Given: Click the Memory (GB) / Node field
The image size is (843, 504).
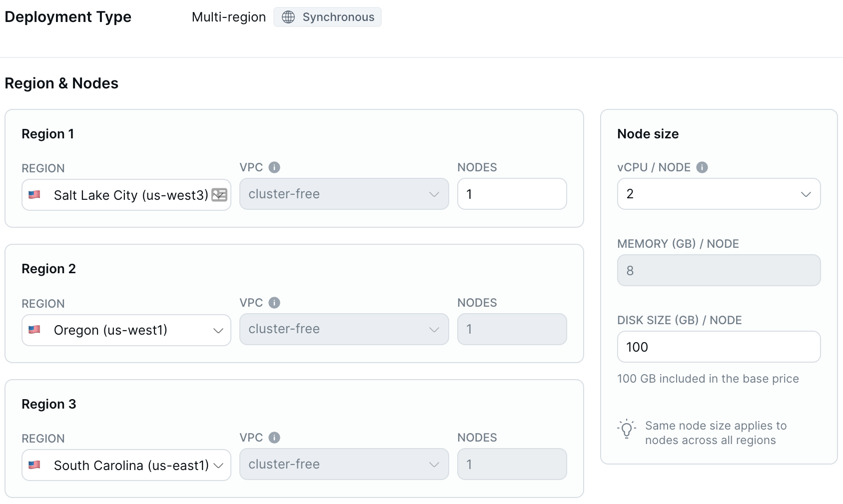Looking at the screenshot, I should (x=719, y=270).
